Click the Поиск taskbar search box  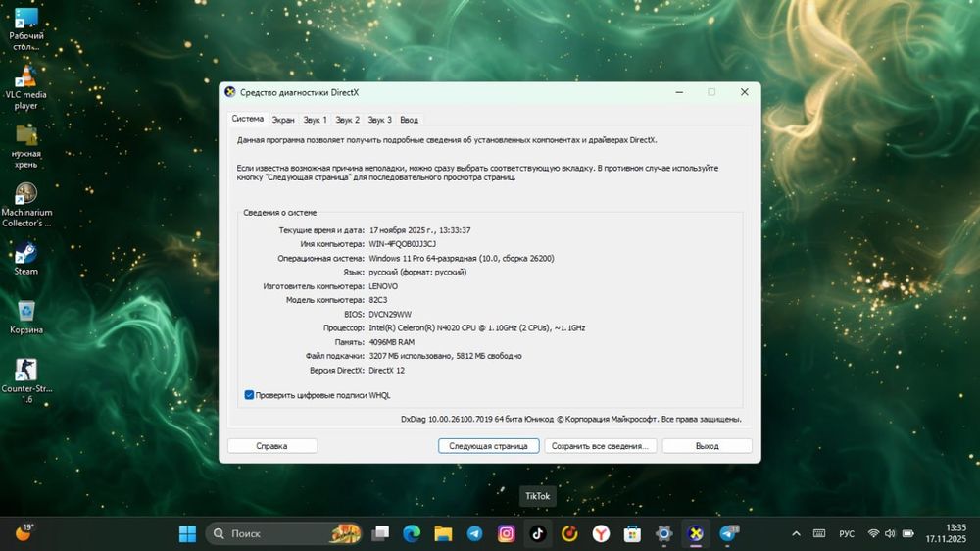[284, 533]
